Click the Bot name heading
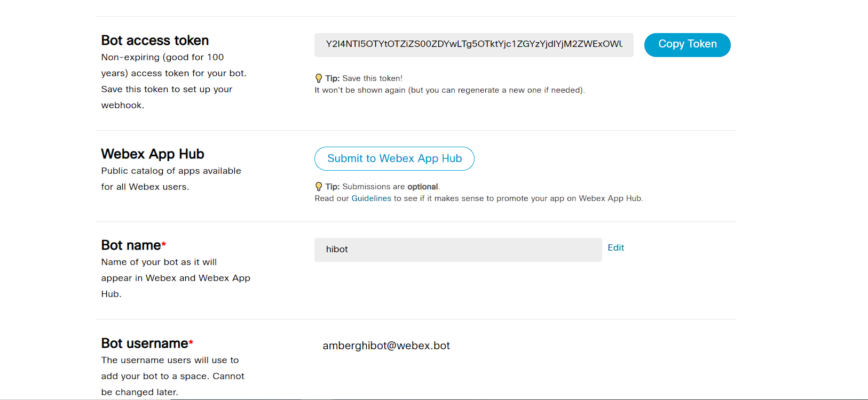The image size is (868, 400). 133,245
